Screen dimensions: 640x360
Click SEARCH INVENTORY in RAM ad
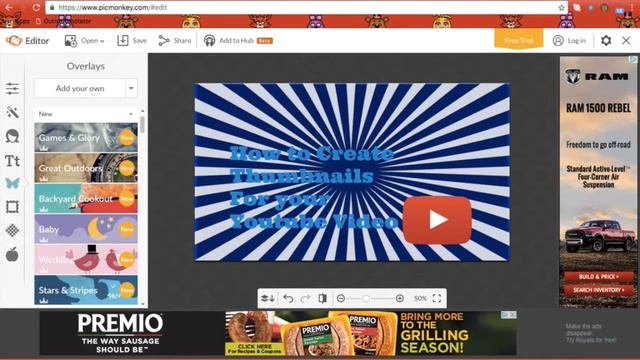pos(598,290)
